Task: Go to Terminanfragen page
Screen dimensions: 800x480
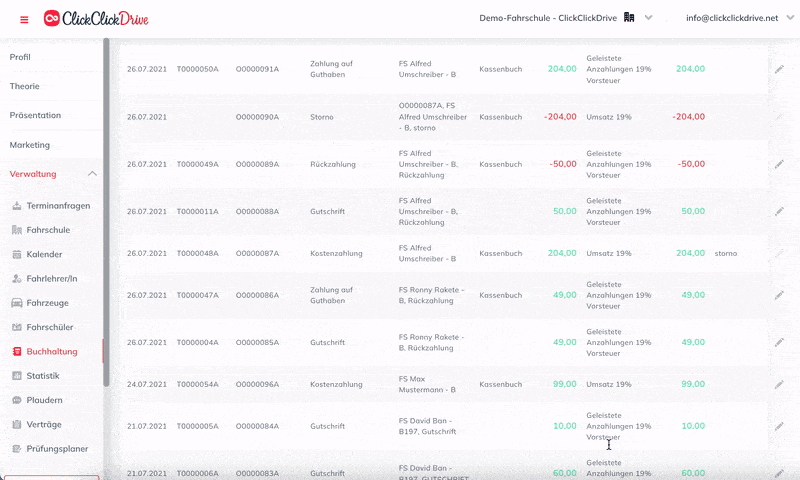Action: click(58, 206)
